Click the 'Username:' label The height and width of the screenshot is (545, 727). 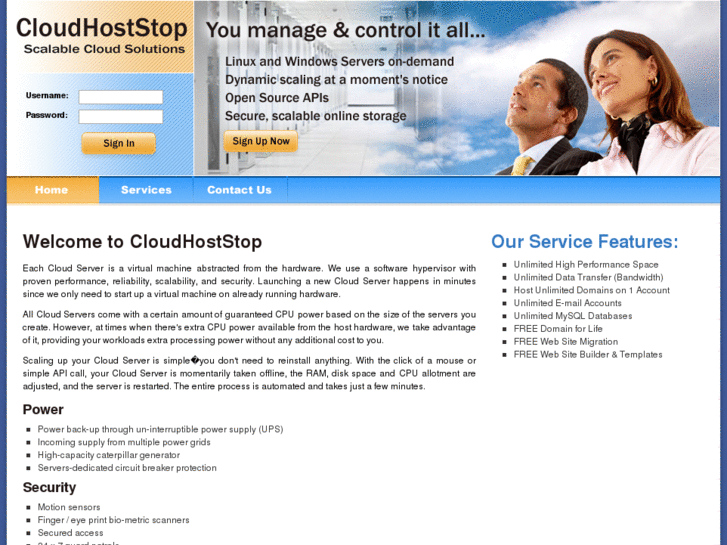(47, 96)
